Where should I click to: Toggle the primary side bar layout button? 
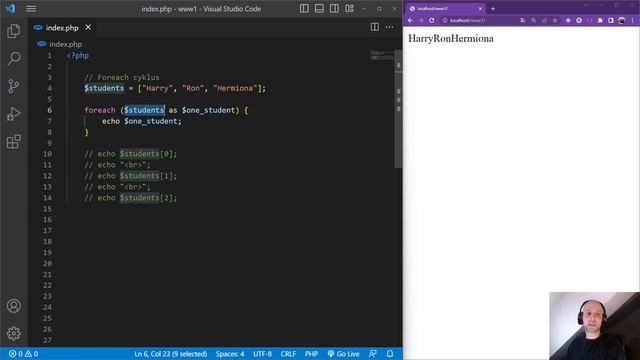click(304, 9)
